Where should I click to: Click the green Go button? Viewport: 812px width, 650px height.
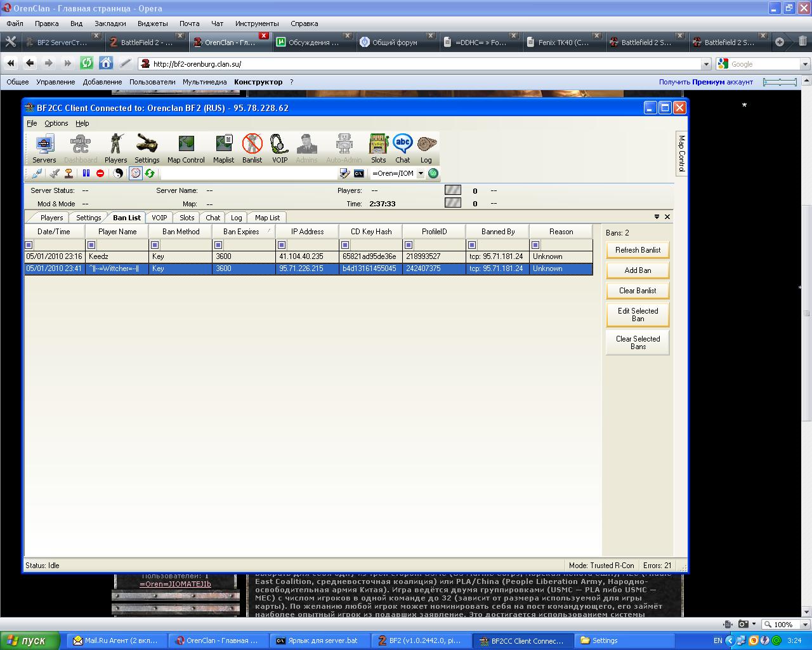tap(433, 173)
